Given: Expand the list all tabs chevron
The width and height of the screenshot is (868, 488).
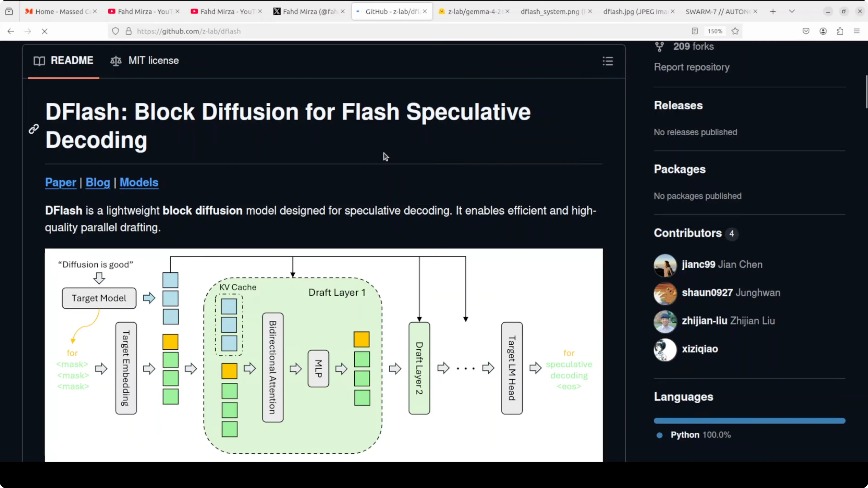Looking at the screenshot, I should tap(792, 12).
